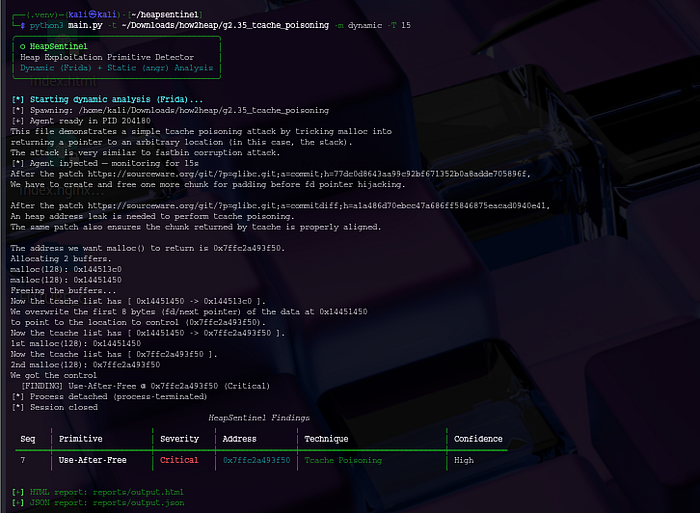Click 'Allocating 2 buffers.' line
The height and width of the screenshot is (513, 700).
pos(61,259)
